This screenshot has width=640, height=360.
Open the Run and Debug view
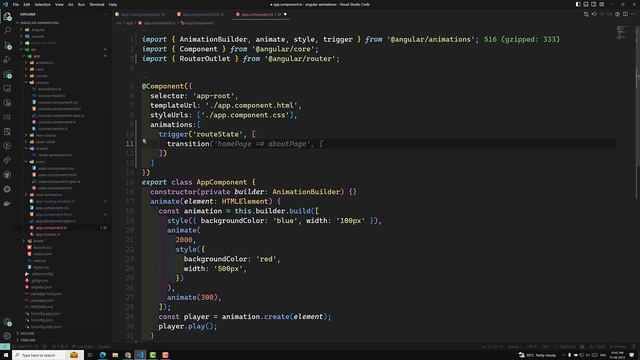(7, 60)
